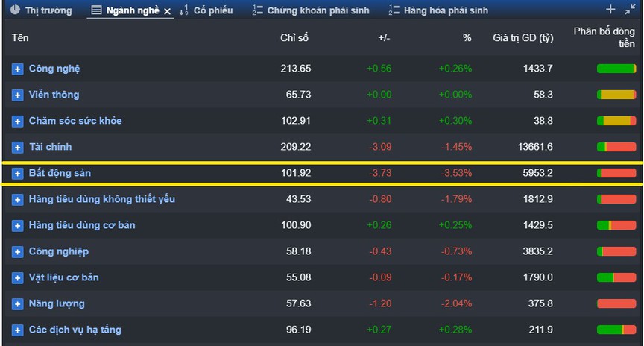The image size is (644, 346).
Task: Switch to the Thị trường tab
Action: 42,10
